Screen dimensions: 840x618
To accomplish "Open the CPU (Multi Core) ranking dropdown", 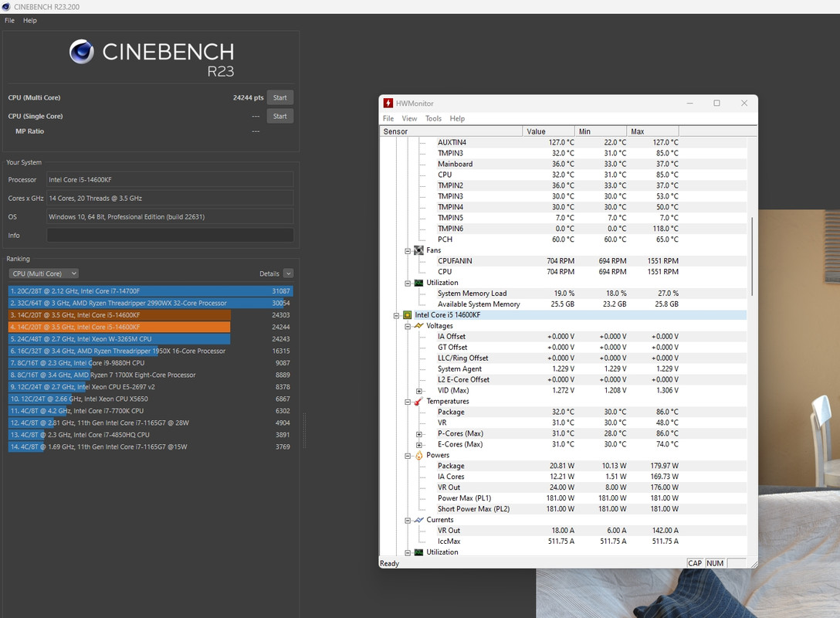I will click(x=43, y=273).
